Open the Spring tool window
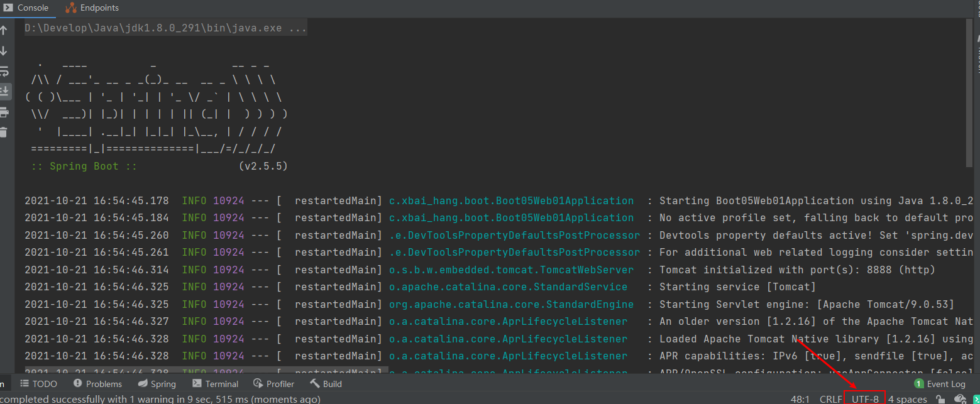This screenshot has width=980, height=404. 157,384
